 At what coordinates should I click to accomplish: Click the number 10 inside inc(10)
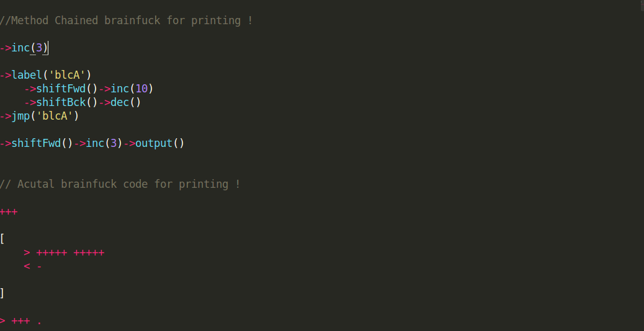pos(141,89)
